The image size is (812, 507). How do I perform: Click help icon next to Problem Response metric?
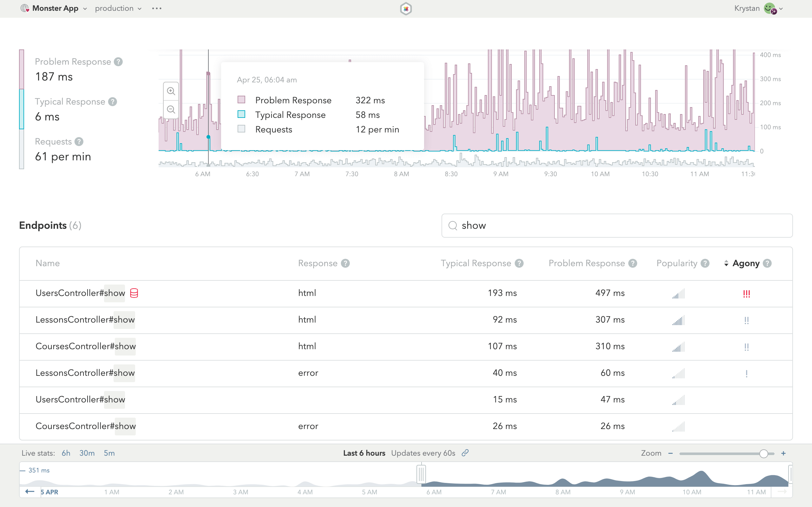[118, 62]
